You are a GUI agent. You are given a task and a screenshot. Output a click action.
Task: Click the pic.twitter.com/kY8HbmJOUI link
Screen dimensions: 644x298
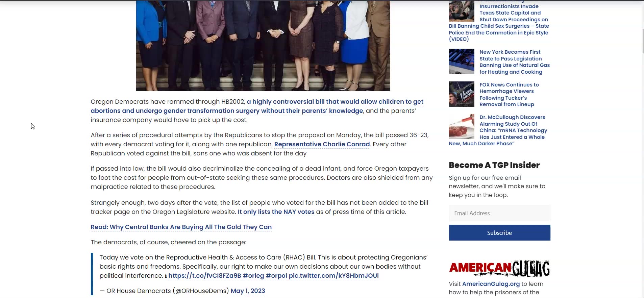coord(333,276)
